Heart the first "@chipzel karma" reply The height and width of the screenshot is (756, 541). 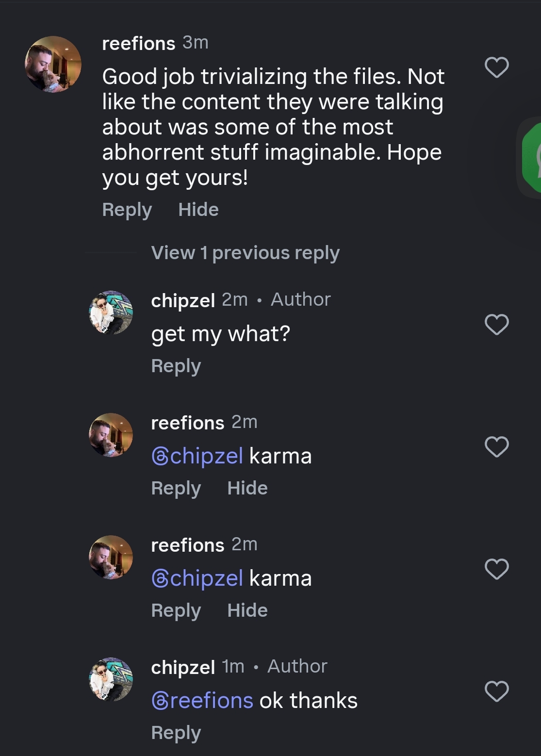coord(496,447)
